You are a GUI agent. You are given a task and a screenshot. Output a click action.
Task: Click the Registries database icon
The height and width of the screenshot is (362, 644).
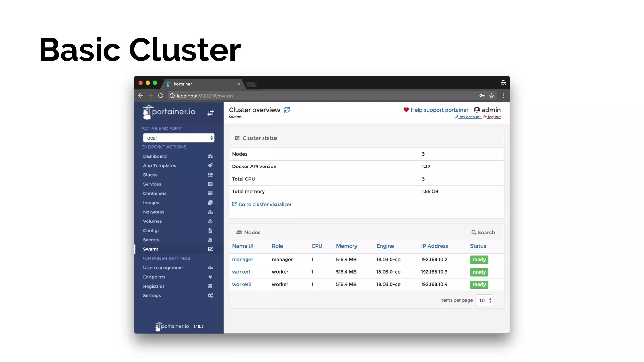[x=210, y=286]
